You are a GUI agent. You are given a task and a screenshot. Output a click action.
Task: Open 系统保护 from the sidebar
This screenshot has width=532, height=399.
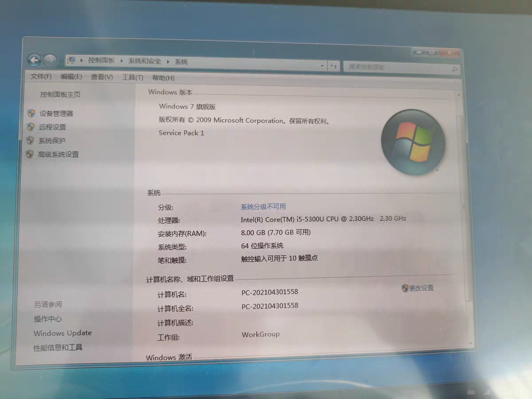(52, 141)
